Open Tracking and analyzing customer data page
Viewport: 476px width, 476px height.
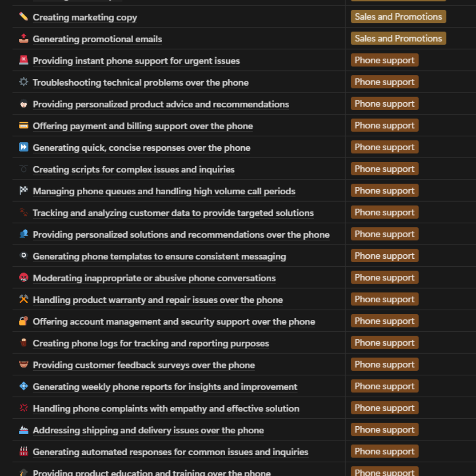[x=173, y=213]
